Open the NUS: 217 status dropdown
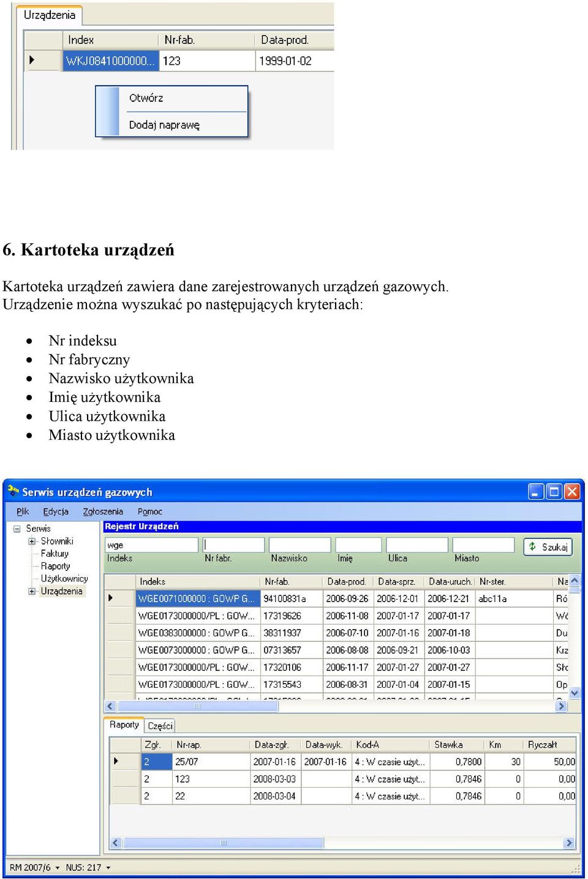The image size is (588, 879). click(88, 868)
